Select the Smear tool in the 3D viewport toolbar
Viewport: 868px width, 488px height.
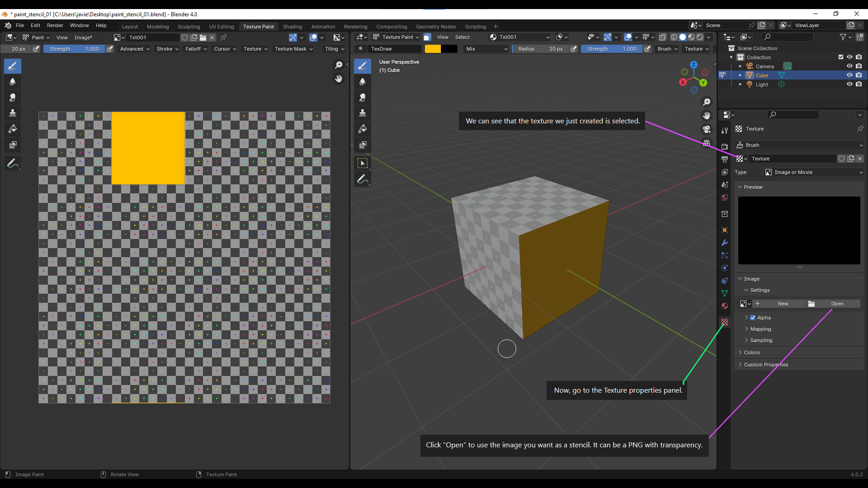362,98
